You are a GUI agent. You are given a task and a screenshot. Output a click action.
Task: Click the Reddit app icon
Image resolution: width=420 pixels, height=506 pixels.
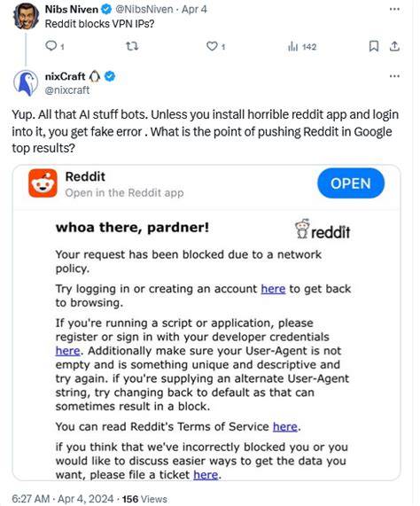(x=43, y=183)
